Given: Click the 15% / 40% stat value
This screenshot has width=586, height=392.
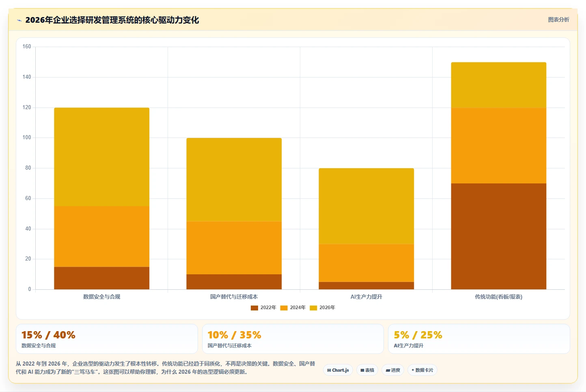Looking at the screenshot, I should click(x=48, y=335).
